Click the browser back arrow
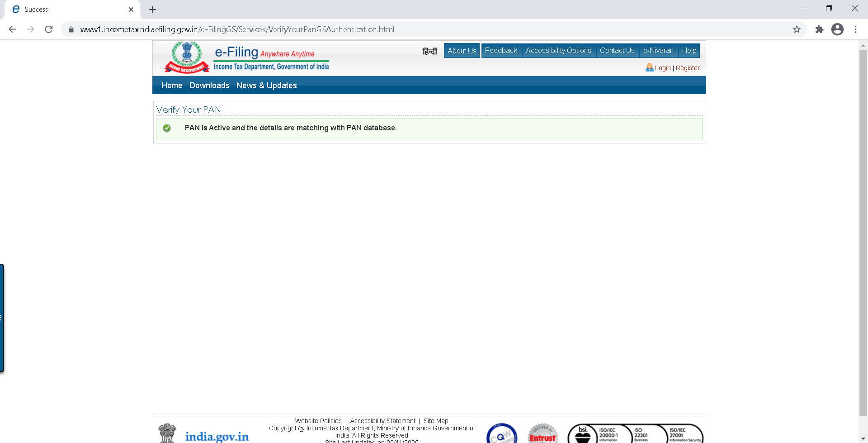This screenshot has height=443, width=868. click(13, 29)
